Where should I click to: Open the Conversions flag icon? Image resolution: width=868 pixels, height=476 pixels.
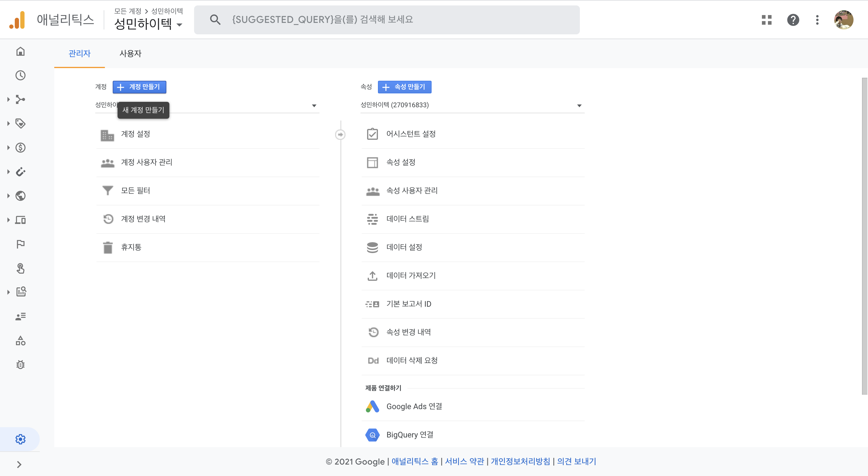[20, 244]
